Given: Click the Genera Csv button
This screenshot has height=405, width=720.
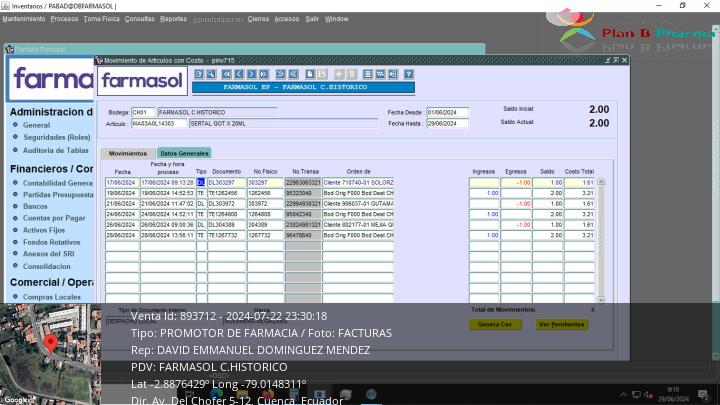Looking at the screenshot, I should click(495, 324).
